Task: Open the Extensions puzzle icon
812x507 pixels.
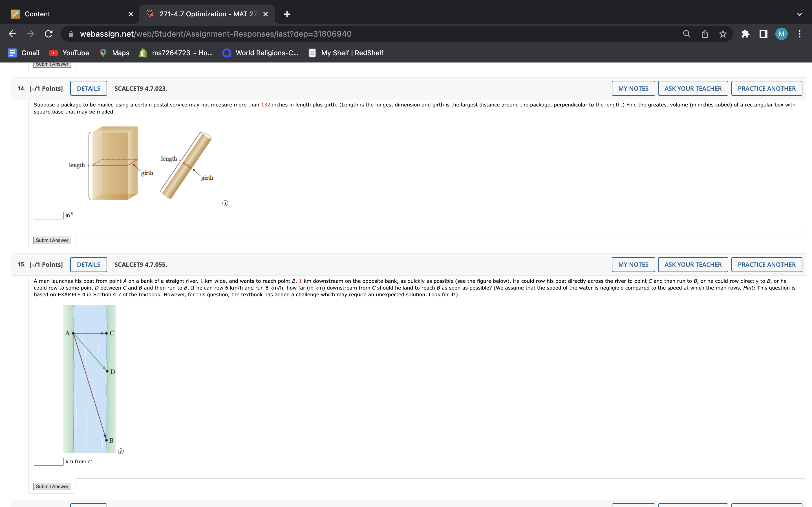Action: coord(745,34)
